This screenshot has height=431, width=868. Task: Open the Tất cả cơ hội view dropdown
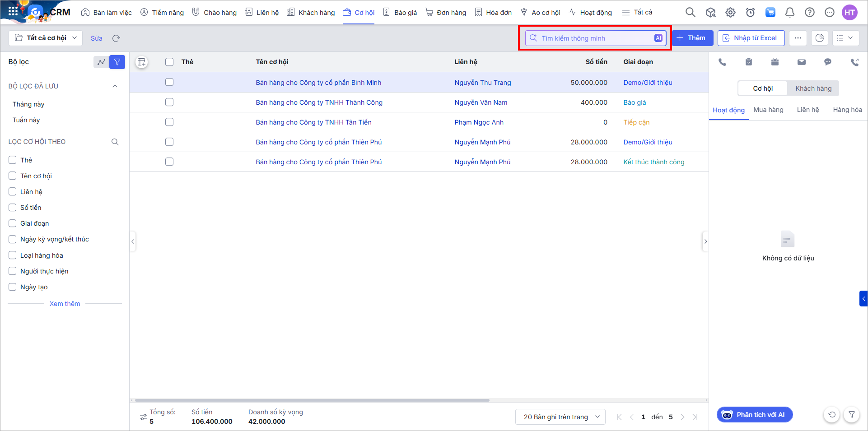click(x=46, y=38)
